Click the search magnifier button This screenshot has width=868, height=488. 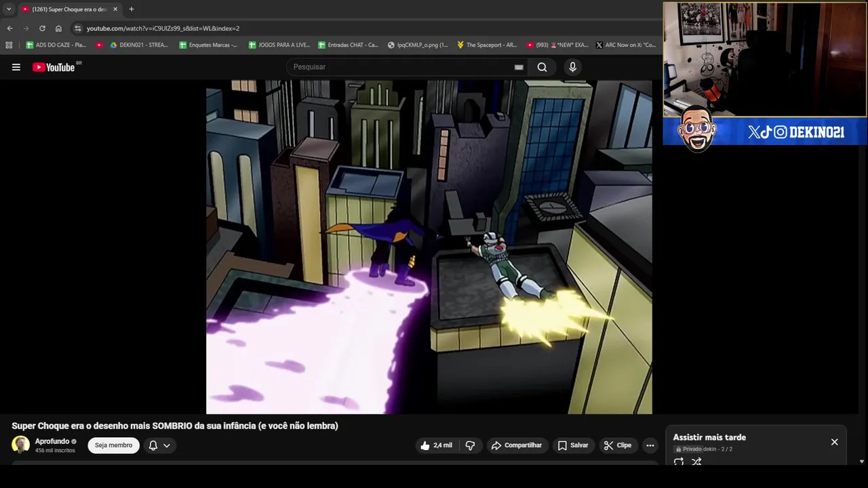point(542,67)
